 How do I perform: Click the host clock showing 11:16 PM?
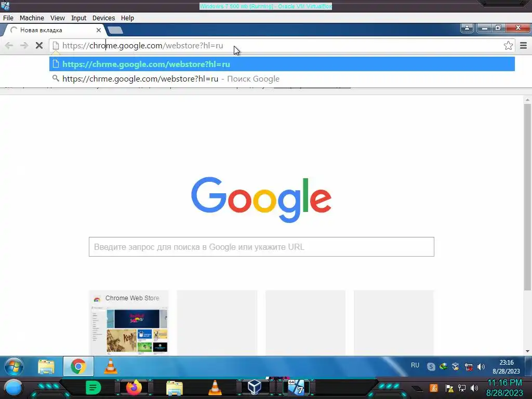pos(505,388)
